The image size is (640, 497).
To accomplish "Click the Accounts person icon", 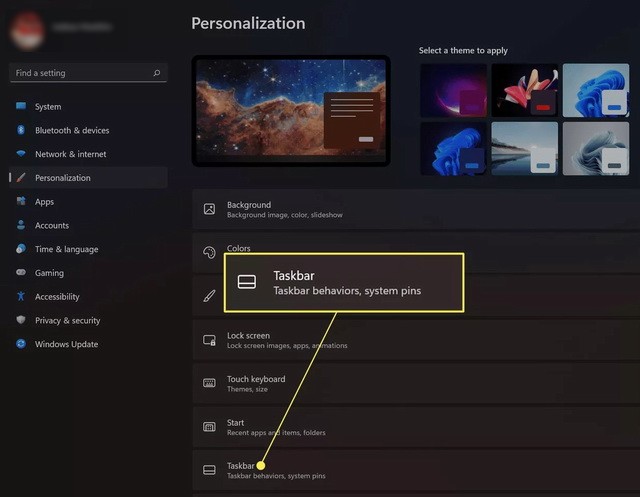I will (x=21, y=225).
